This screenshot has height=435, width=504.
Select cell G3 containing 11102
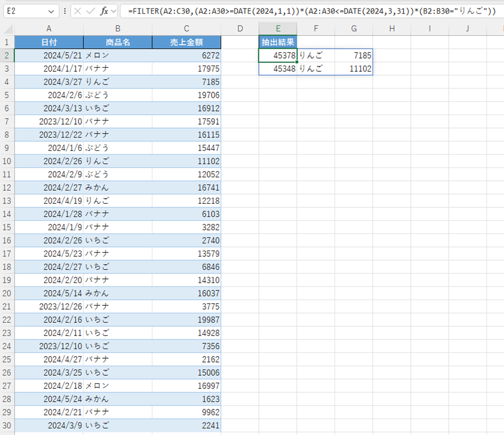coord(353,68)
